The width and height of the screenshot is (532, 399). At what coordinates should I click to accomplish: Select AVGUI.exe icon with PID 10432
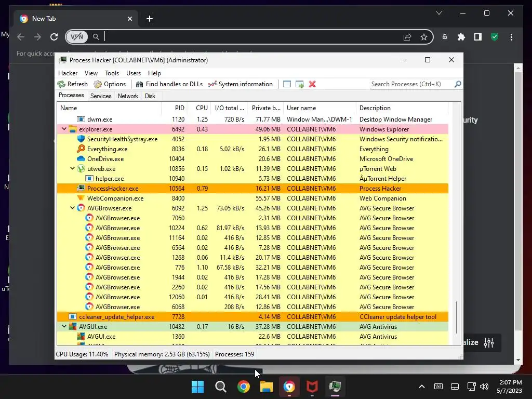(73, 326)
